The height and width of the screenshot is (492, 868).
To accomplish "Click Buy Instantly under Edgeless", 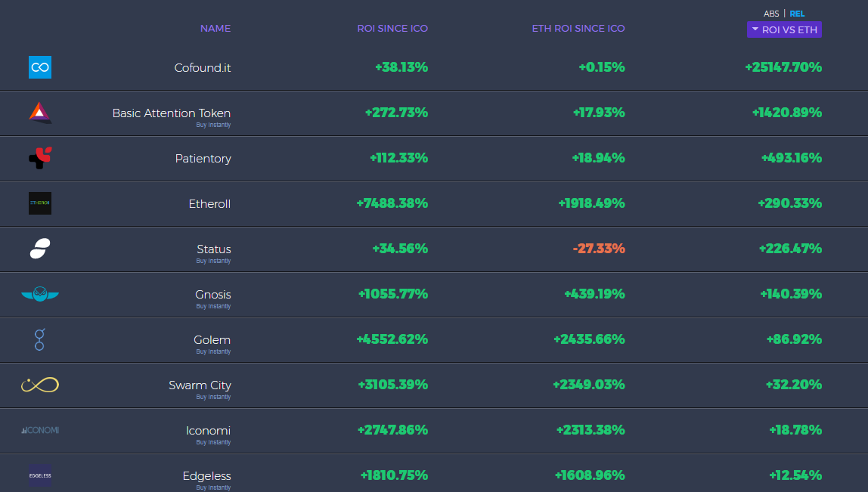I will coord(213,487).
